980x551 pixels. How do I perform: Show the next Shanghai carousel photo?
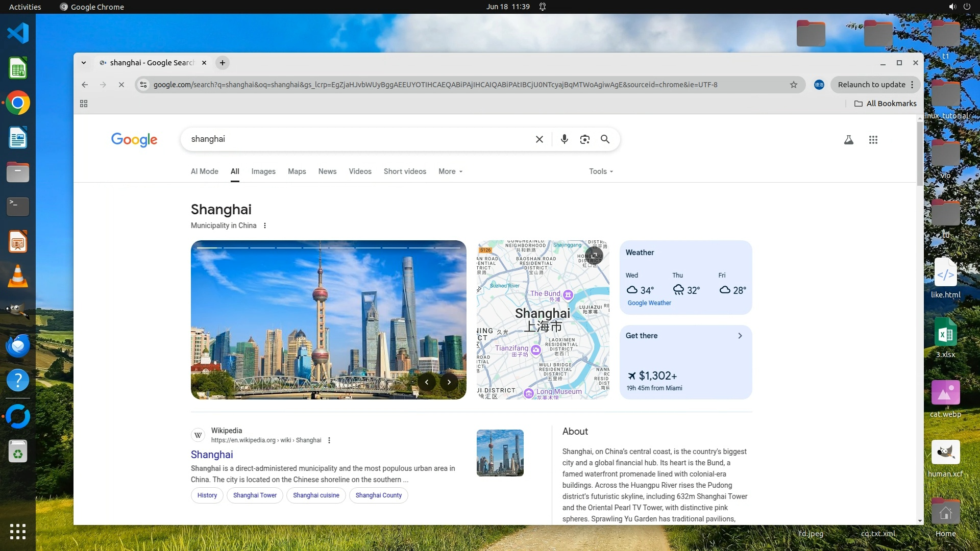tap(449, 382)
